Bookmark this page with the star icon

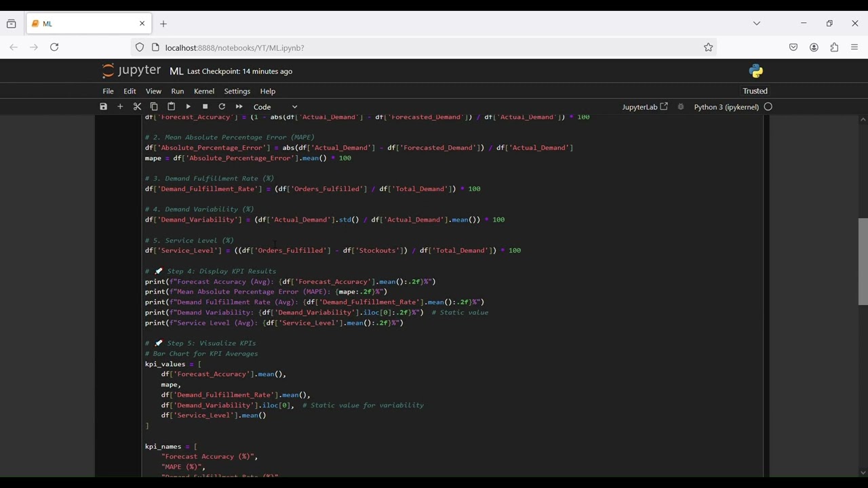click(709, 47)
